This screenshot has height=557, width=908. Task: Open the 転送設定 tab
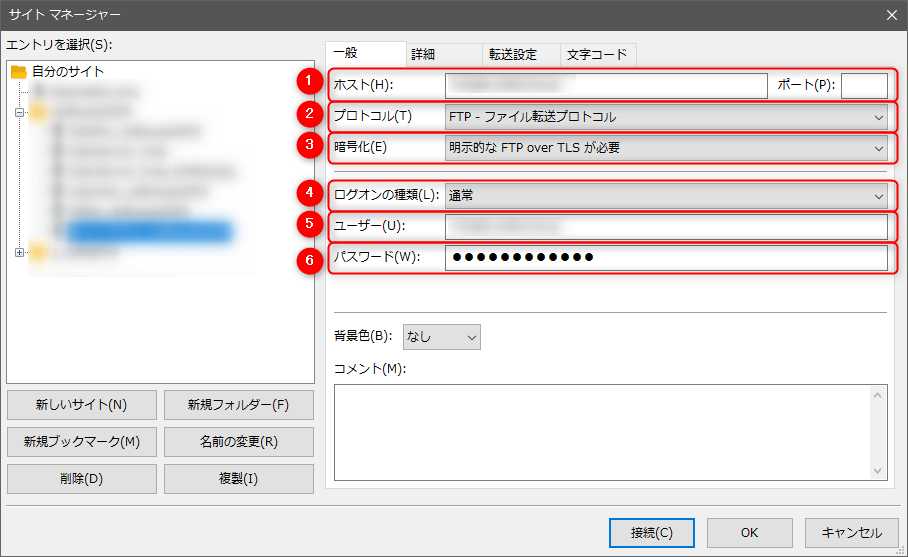[x=512, y=55]
